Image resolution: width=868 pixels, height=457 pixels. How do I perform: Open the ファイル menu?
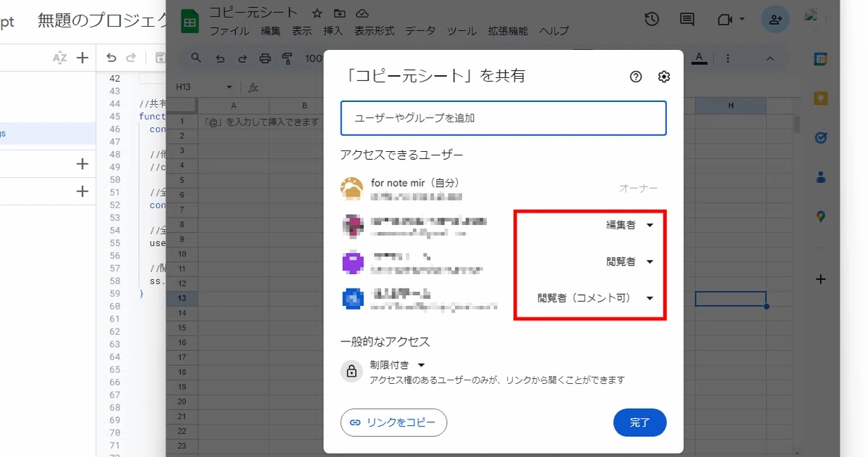tap(229, 31)
